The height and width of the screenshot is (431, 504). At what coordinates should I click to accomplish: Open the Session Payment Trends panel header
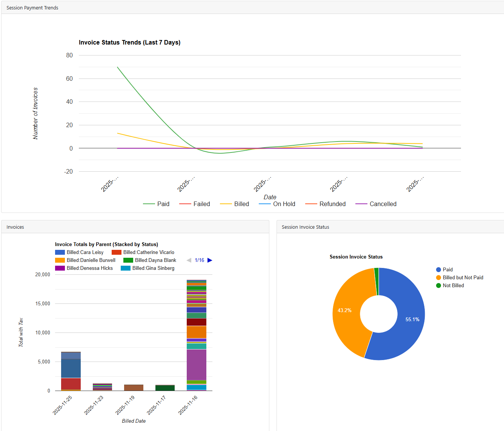32,8
